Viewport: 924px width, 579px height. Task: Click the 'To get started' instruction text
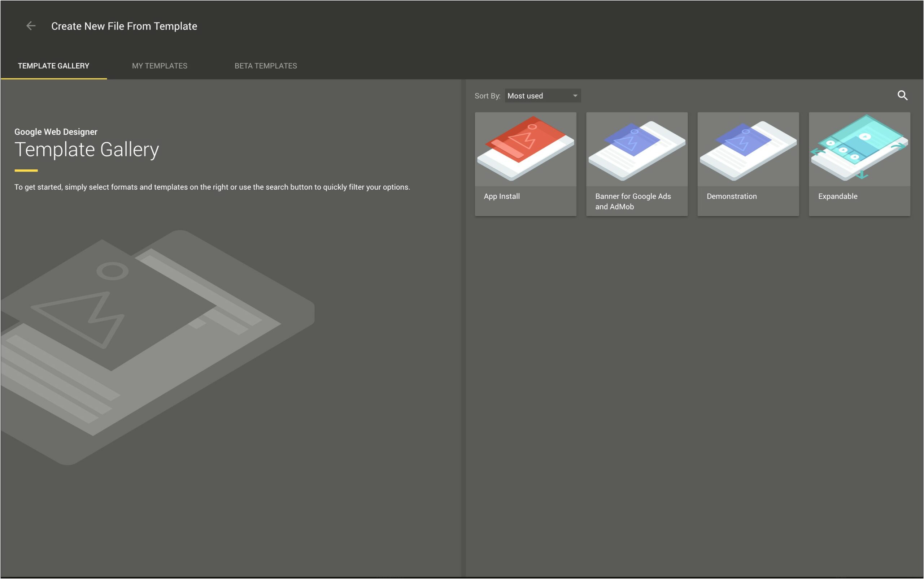click(212, 187)
